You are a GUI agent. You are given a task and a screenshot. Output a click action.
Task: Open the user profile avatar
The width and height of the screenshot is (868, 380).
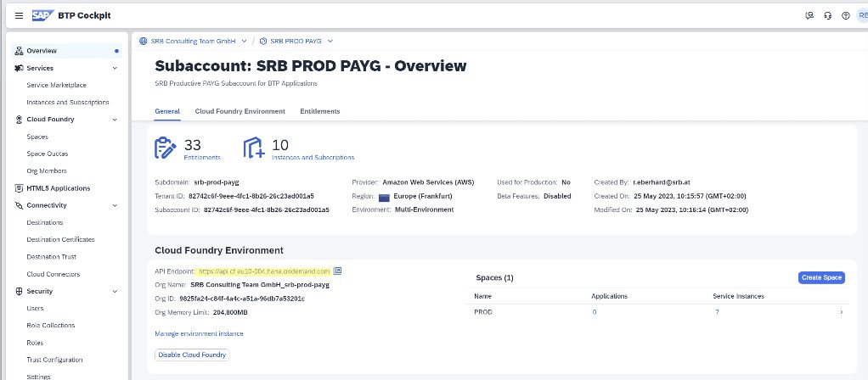click(x=862, y=15)
